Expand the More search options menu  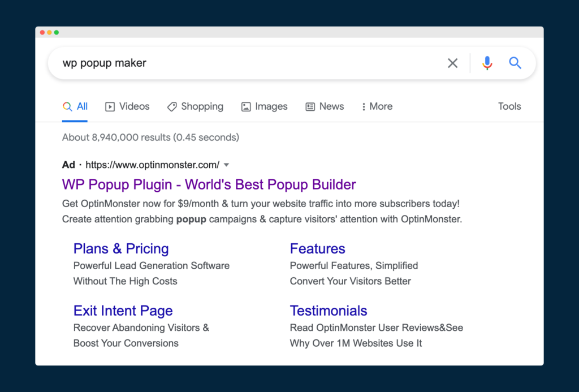pos(377,107)
